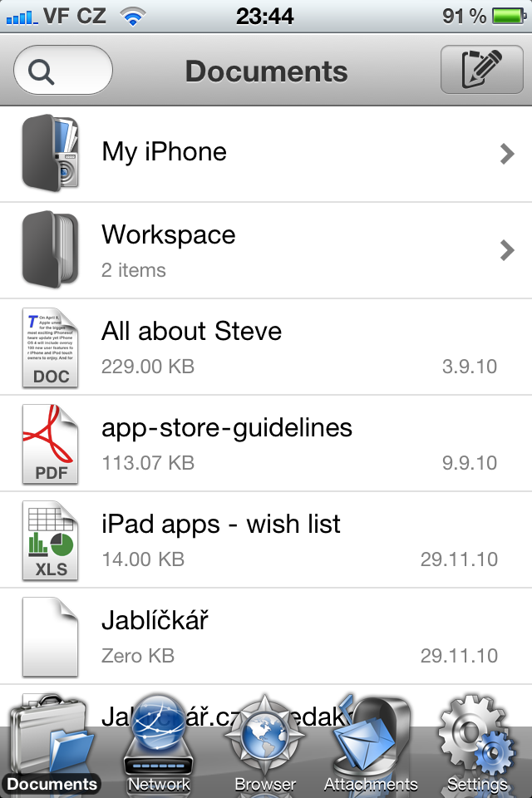The image size is (532, 798).
Task: Tap the My iPhone folder icon
Action: pos(50,153)
